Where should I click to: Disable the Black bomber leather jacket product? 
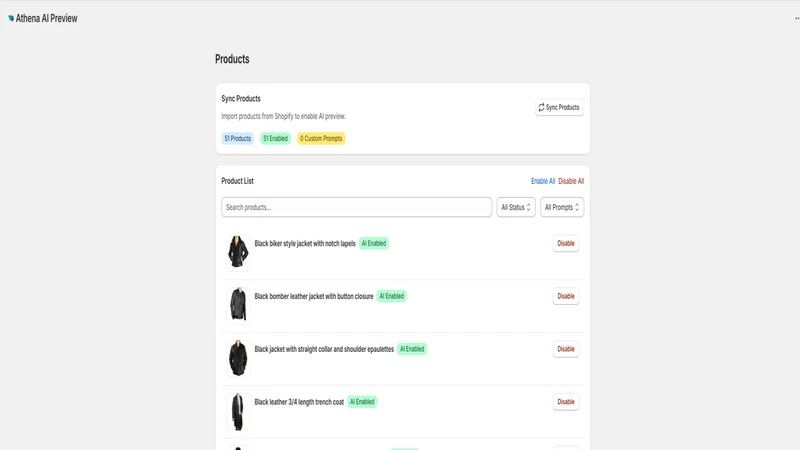coord(566,296)
